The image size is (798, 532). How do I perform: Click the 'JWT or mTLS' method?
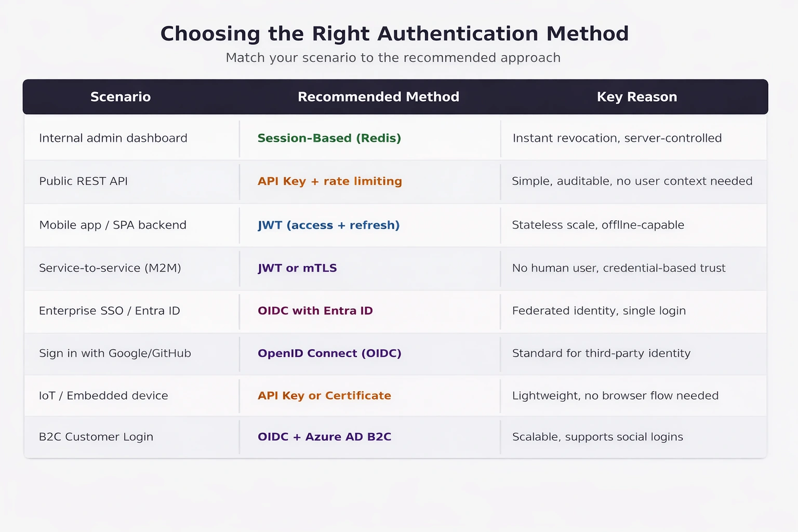(297, 268)
